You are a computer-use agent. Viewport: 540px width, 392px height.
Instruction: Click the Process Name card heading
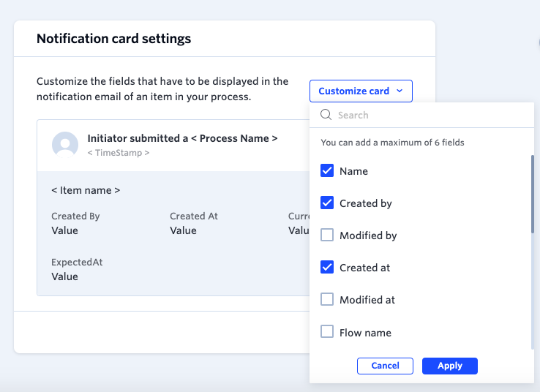(x=182, y=138)
